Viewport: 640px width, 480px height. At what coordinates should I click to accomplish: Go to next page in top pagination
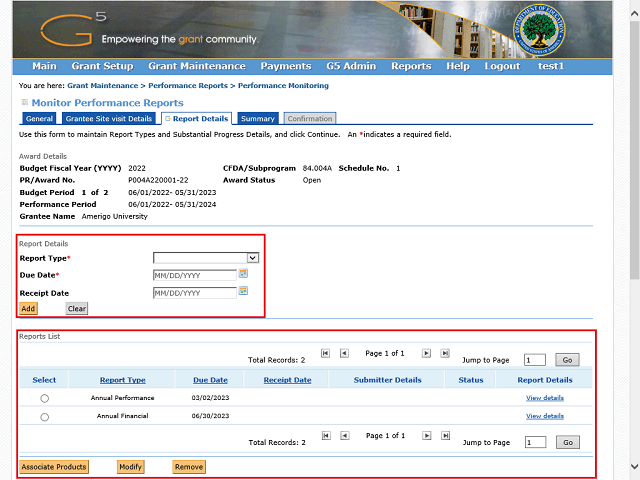tap(427, 353)
